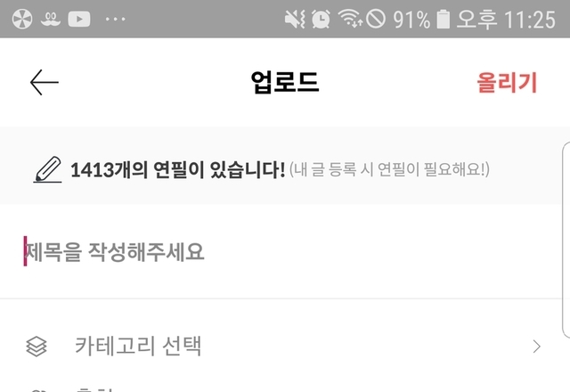Tap the stacked layers category icon
This screenshot has height=392, width=570.
point(37,346)
